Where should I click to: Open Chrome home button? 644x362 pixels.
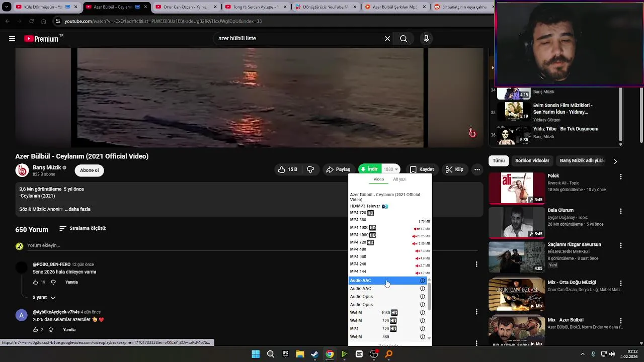point(44,21)
